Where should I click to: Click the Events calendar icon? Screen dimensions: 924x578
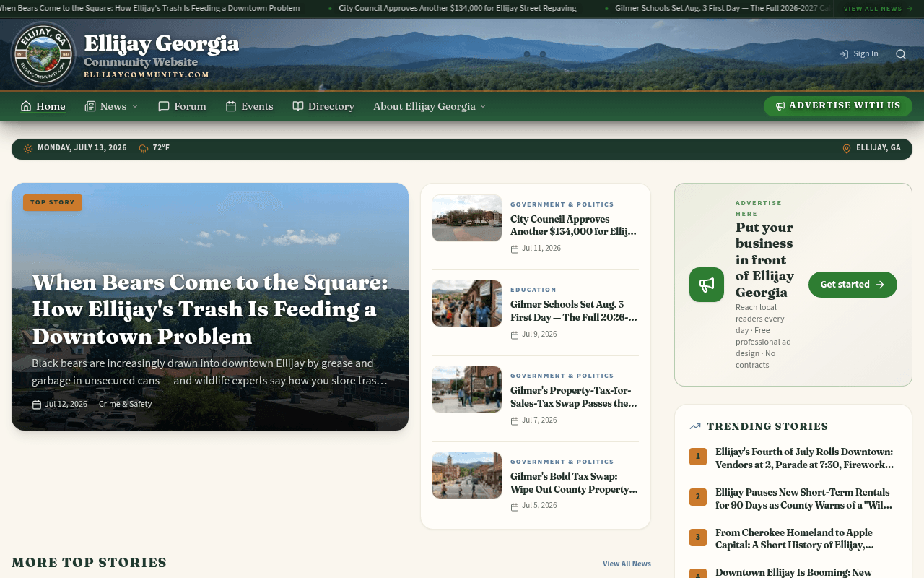(x=231, y=106)
